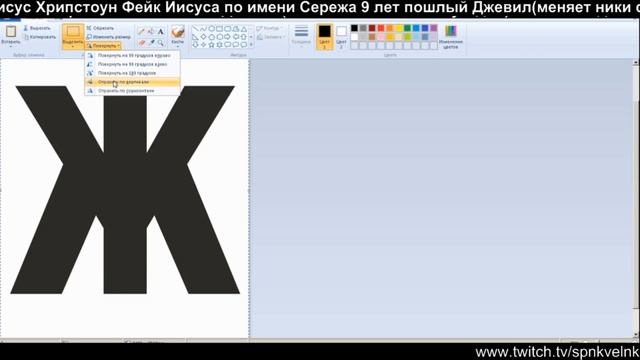Select the Pencil tool
The height and width of the screenshot is (360, 640).
[x=140, y=31]
